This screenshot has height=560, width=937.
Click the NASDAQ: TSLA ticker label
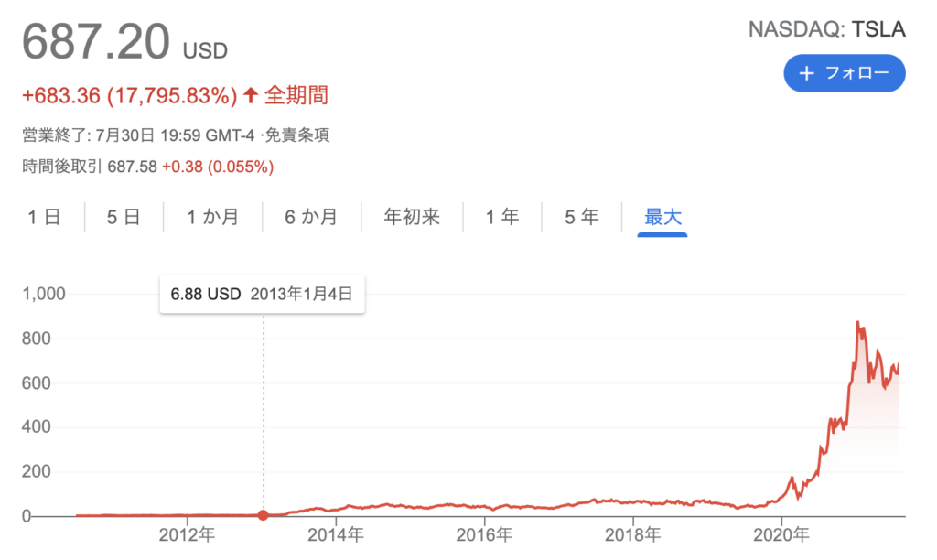[x=827, y=28]
